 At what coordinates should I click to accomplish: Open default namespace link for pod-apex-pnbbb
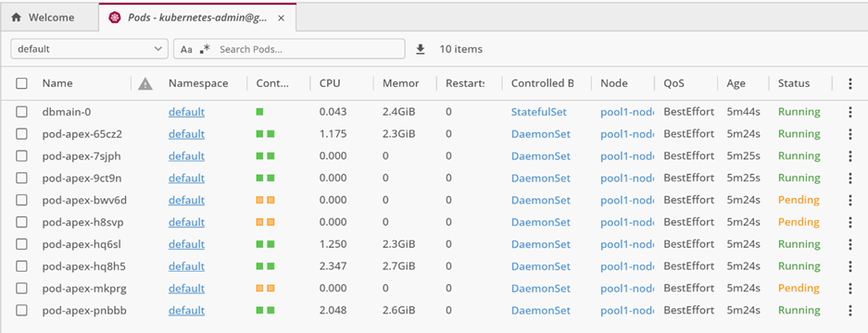click(186, 310)
